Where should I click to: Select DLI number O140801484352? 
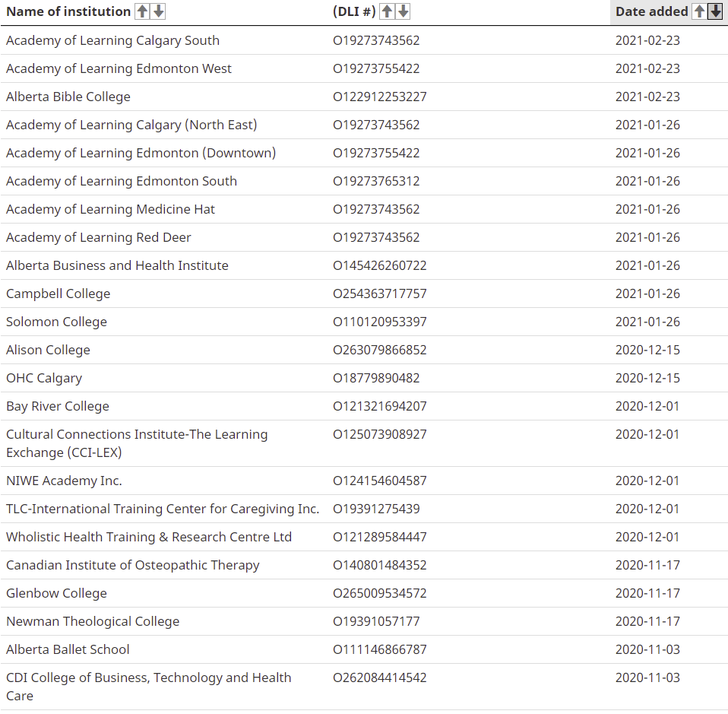379,566
